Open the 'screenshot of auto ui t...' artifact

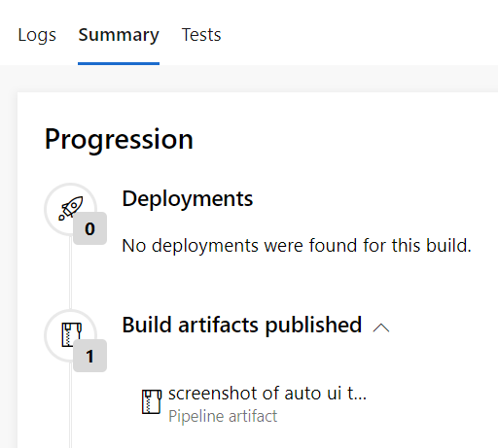267,394
